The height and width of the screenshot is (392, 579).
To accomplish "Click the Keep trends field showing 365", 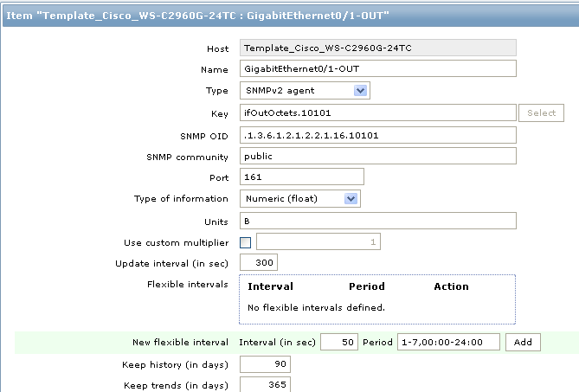I will [x=265, y=384].
